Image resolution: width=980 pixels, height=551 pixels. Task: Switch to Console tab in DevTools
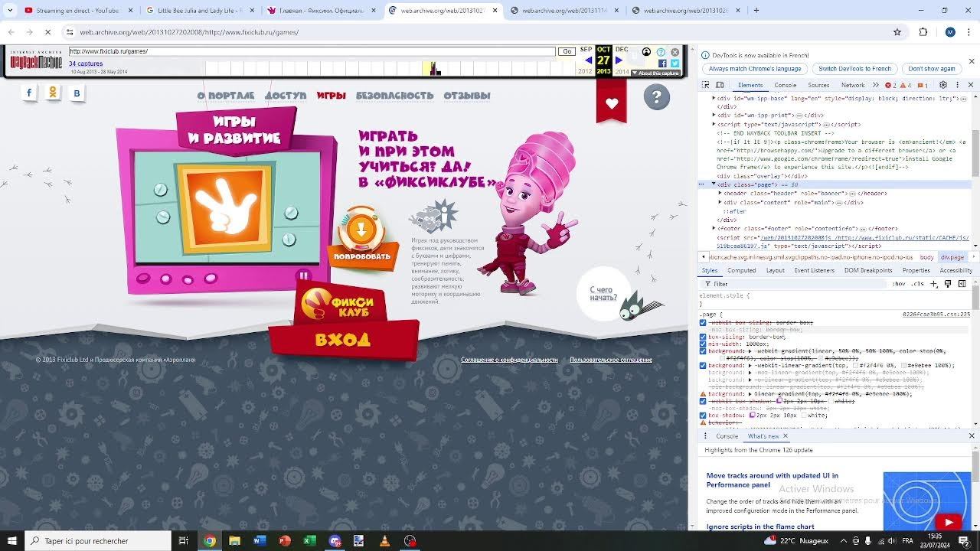point(785,86)
